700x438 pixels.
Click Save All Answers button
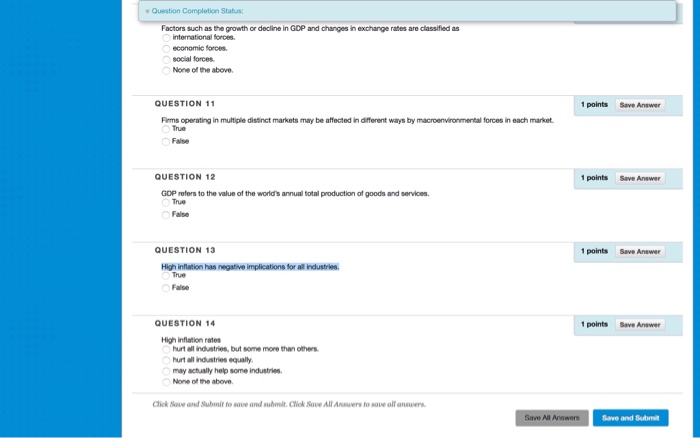click(x=552, y=418)
